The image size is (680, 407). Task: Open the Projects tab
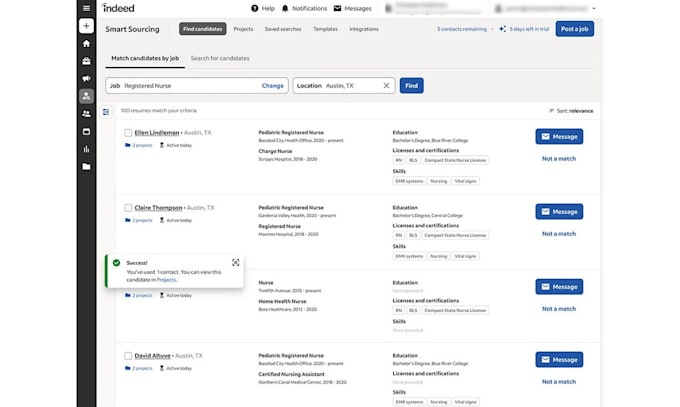click(x=243, y=29)
